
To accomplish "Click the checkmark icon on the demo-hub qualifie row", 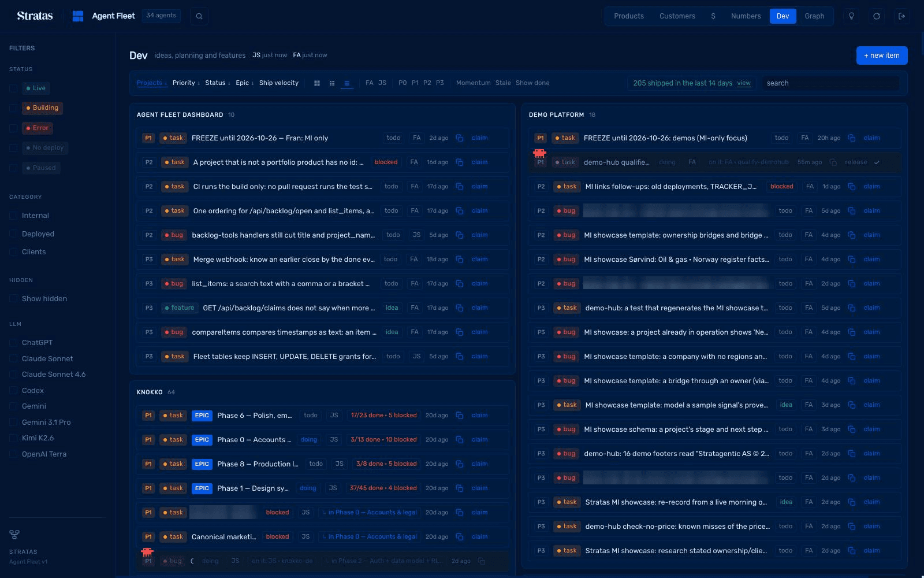I will pos(877,162).
